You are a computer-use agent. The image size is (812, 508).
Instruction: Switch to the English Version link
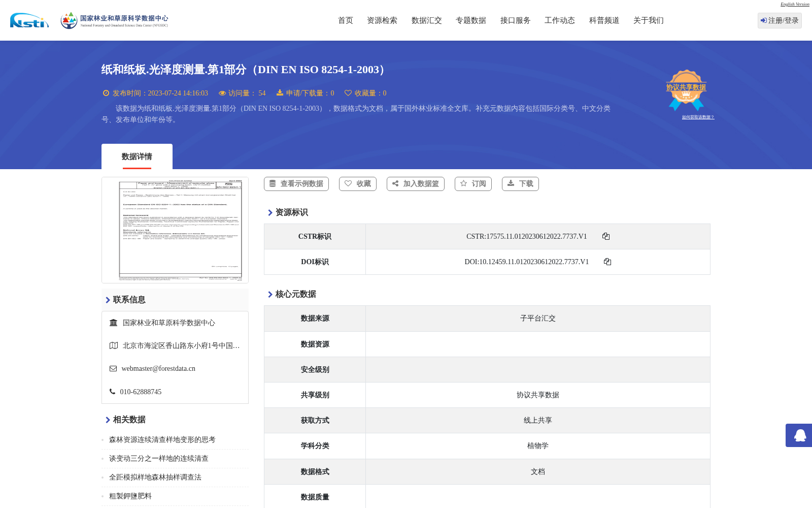point(795,4)
